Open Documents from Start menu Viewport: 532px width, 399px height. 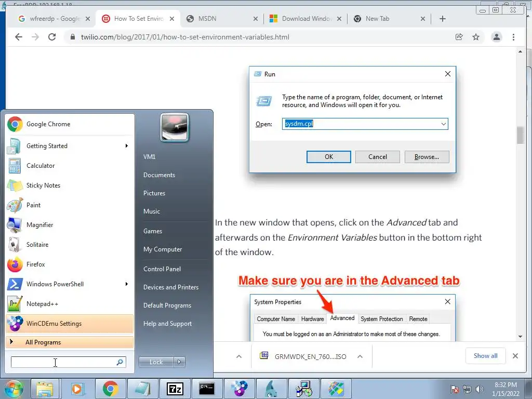pyautogui.click(x=159, y=175)
